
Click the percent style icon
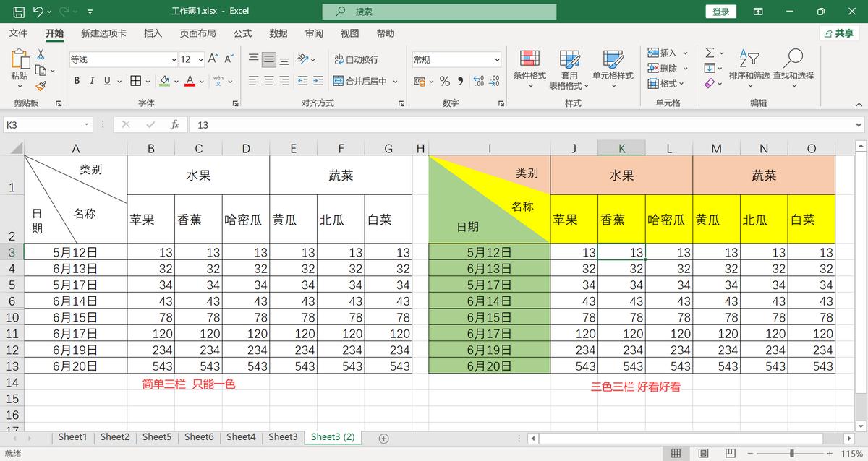(x=445, y=81)
